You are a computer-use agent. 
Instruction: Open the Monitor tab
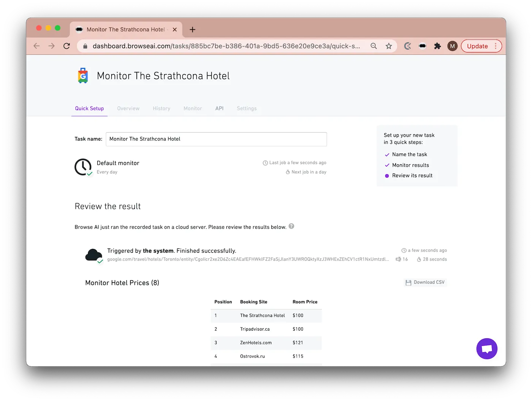[193, 108]
